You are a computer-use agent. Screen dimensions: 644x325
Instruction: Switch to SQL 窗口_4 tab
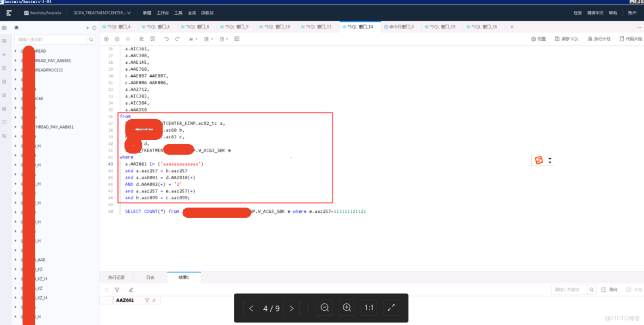118,27
